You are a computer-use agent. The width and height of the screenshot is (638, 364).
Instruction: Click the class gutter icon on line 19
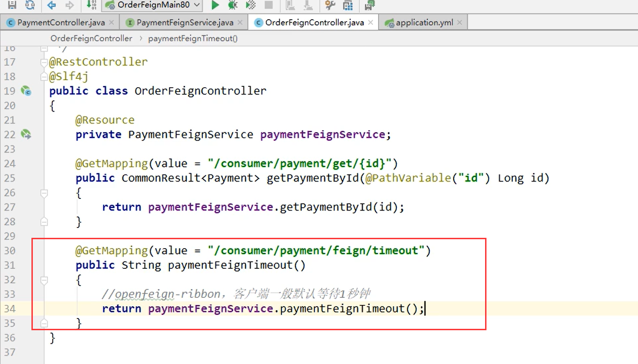click(x=27, y=91)
